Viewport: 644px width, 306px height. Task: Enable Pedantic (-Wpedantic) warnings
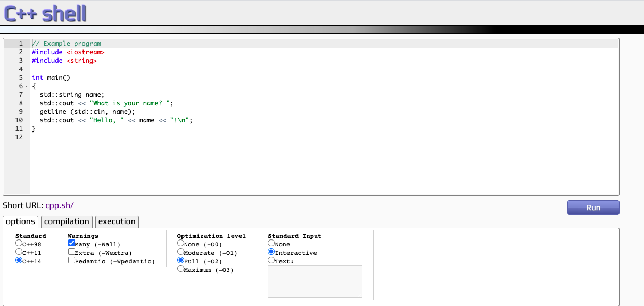point(72,261)
